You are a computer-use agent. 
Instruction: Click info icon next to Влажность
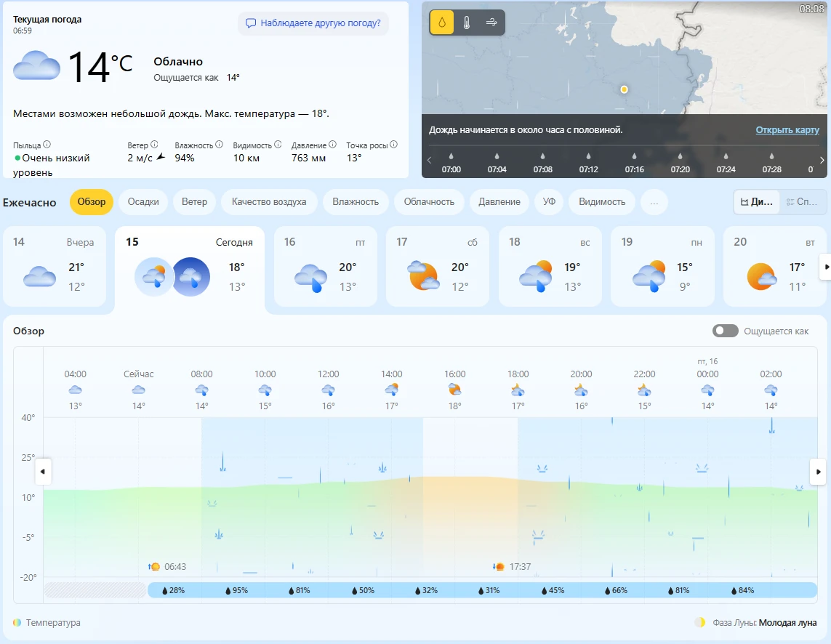(219, 144)
